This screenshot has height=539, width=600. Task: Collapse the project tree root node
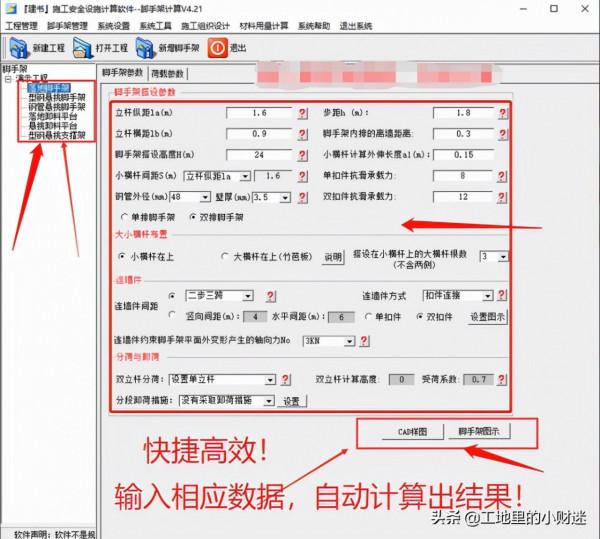click(x=8, y=79)
